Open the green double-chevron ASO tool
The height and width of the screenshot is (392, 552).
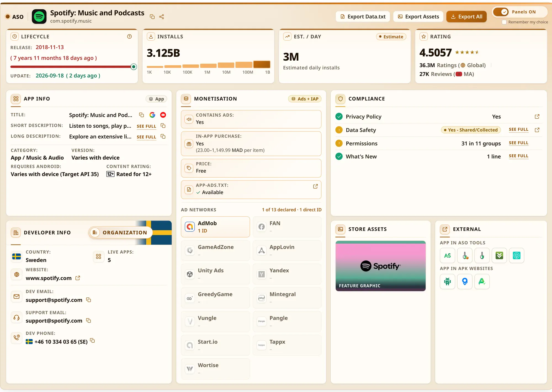click(x=499, y=256)
